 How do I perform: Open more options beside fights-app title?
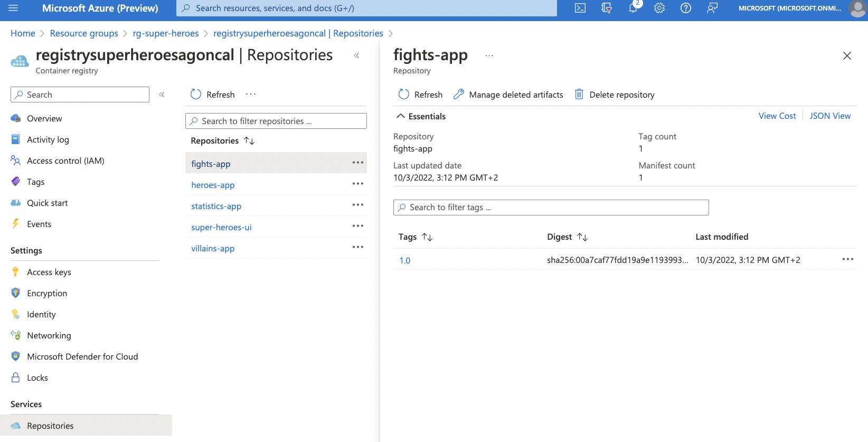click(x=489, y=55)
